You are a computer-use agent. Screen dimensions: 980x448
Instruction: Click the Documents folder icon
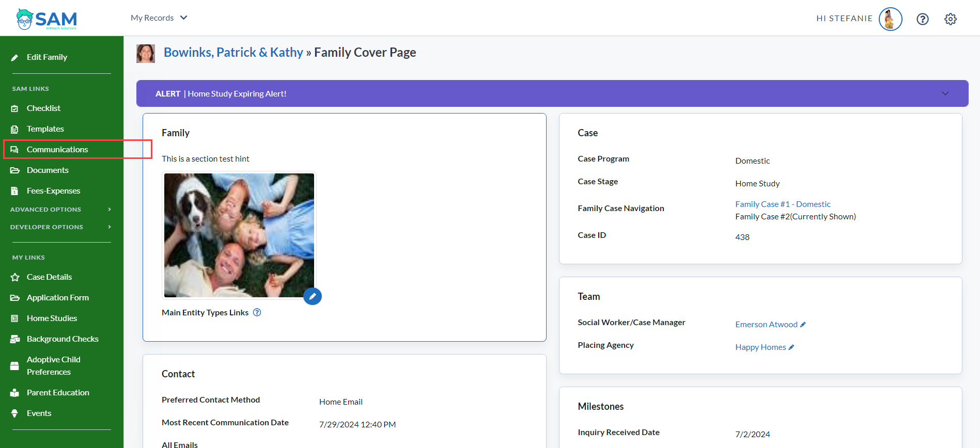(x=14, y=170)
